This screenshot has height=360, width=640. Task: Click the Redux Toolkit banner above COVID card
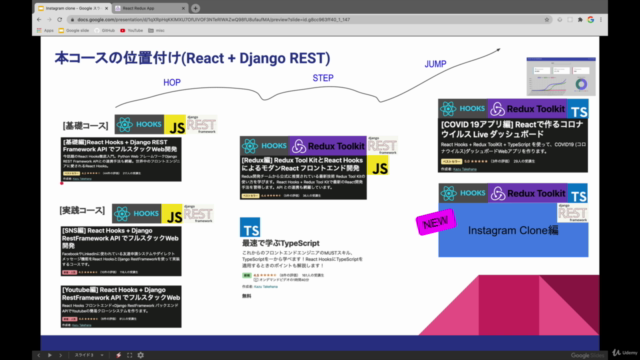(x=527, y=109)
